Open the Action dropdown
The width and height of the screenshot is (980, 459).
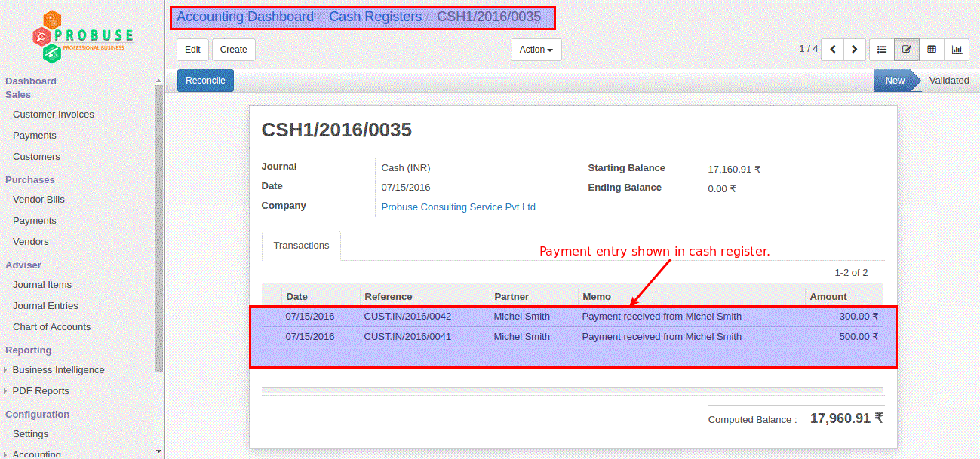[536, 50]
